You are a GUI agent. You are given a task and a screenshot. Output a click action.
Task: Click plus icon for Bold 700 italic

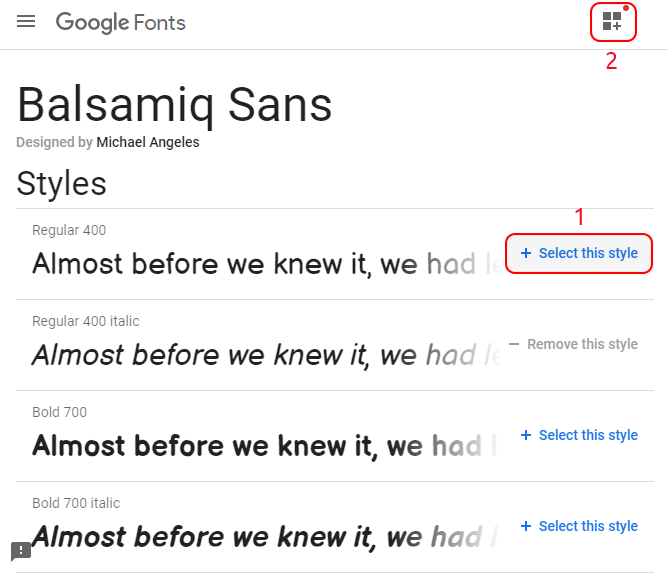526,526
